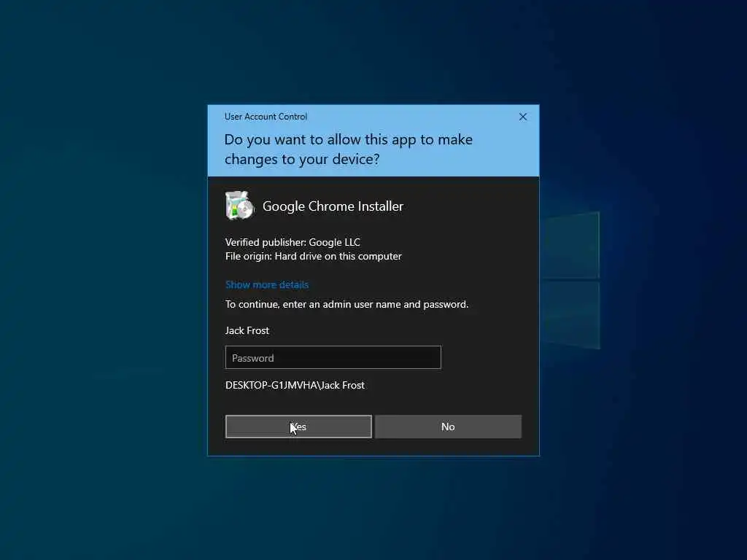
Task: Click the 'User Account Control' title text
Action: pos(266,117)
